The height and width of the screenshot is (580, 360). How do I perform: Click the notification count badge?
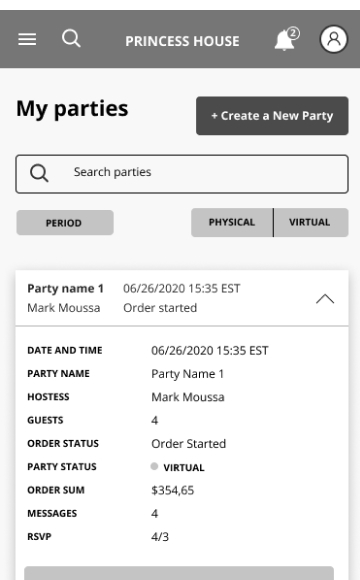click(x=293, y=33)
